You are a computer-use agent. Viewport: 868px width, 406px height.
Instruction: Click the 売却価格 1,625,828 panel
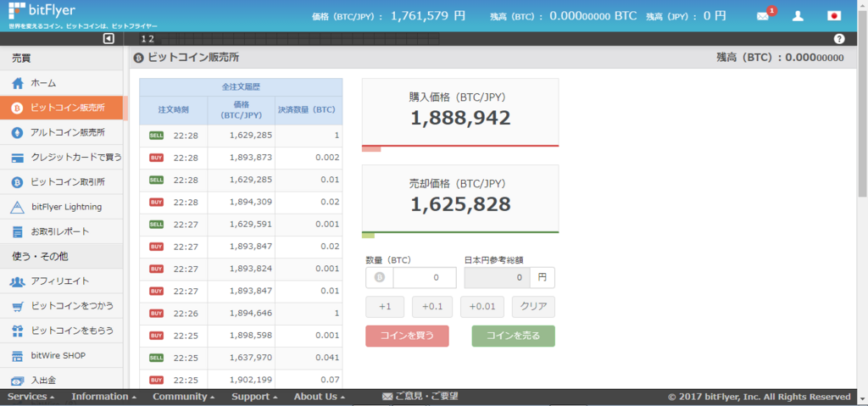pos(460,198)
